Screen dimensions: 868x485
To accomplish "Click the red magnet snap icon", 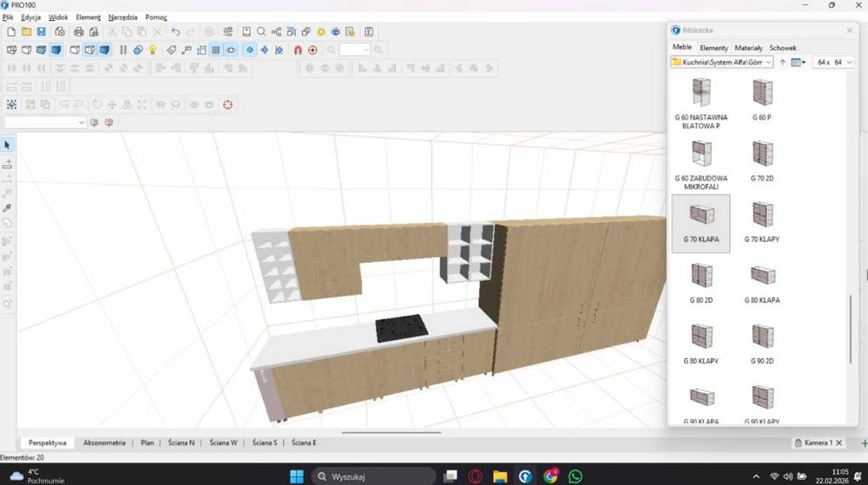I will tap(298, 50).
